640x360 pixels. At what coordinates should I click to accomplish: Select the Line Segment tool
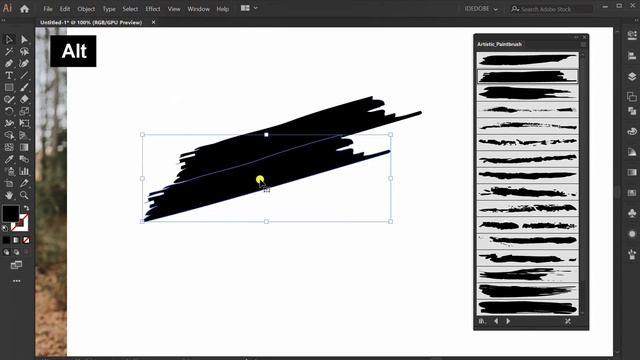(x=24, y=76)
